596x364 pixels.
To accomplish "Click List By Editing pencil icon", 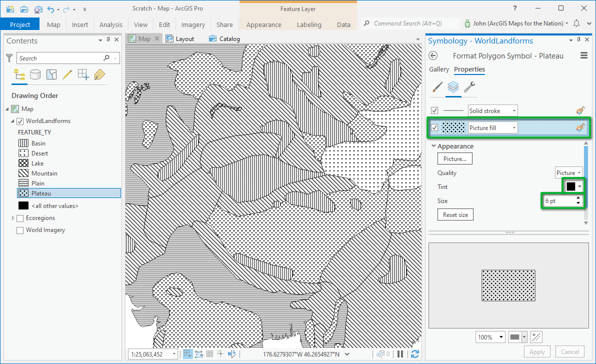I will click(67, 74).
